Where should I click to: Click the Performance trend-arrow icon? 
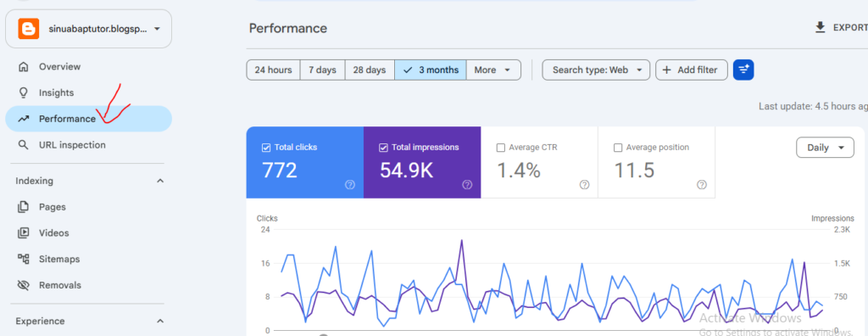click(23, 119)
